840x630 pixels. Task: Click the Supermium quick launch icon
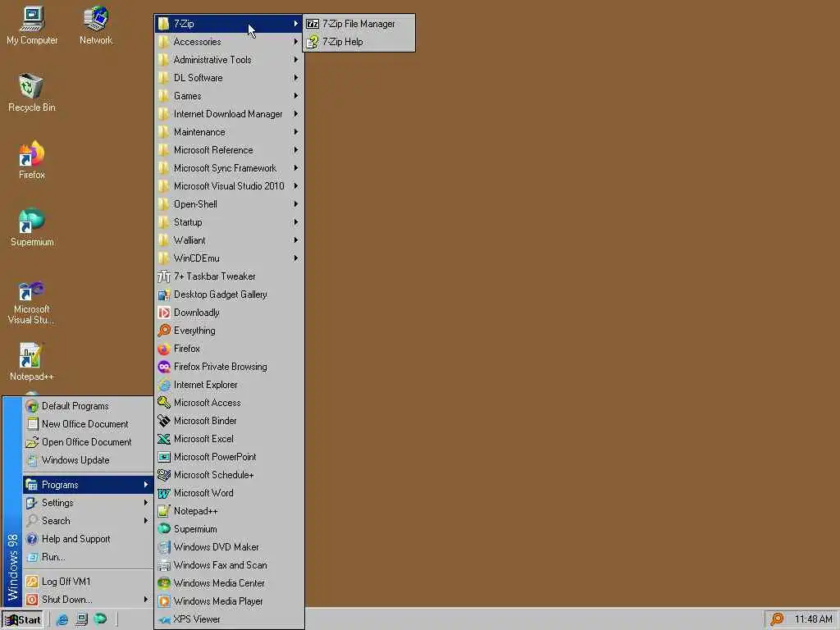click(x=100, y=619)
